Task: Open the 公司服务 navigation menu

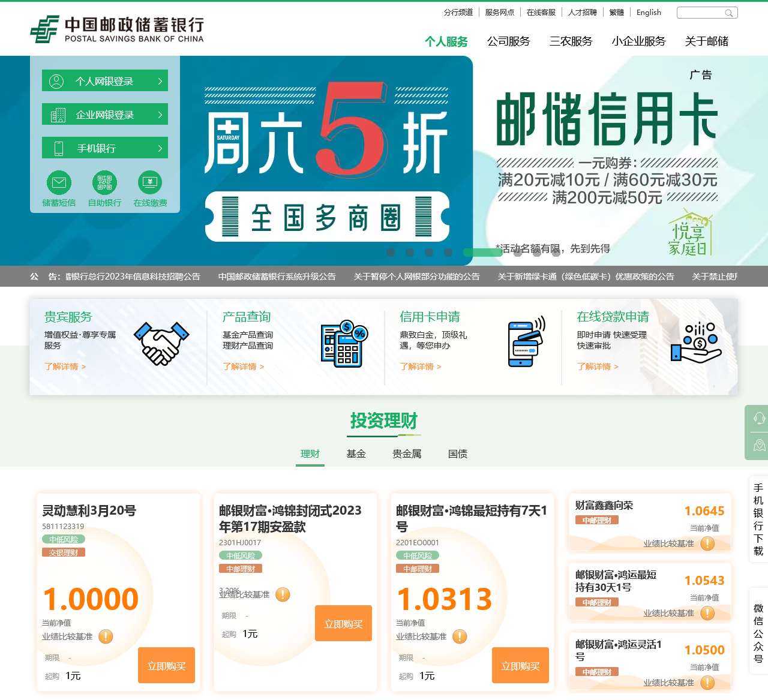Action: 509,41
